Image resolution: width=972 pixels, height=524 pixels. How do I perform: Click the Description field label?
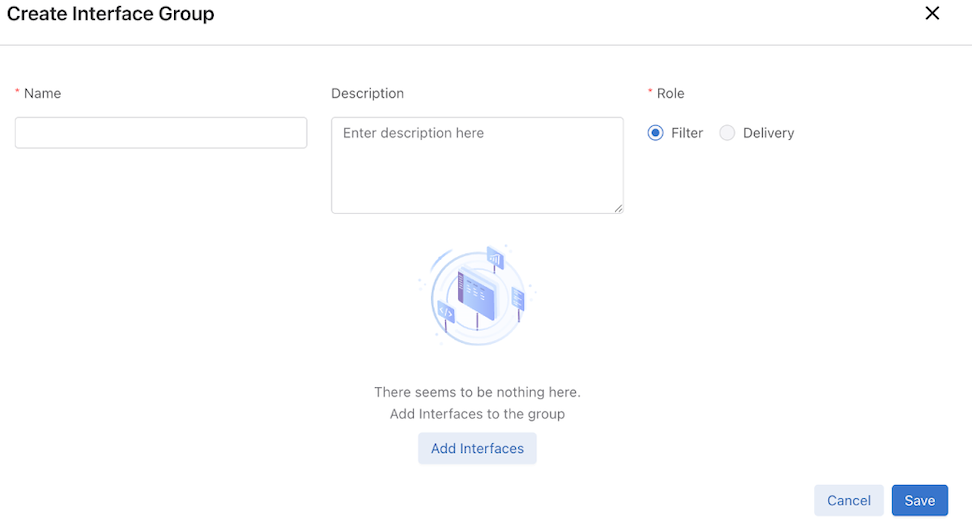pyautogui.click(x=367, y=93)
